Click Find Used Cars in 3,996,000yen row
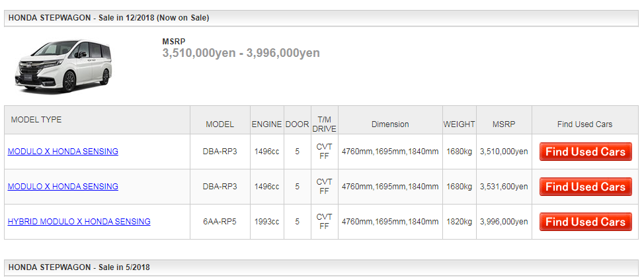Screen dimensions: 644x278 (585, 222)
